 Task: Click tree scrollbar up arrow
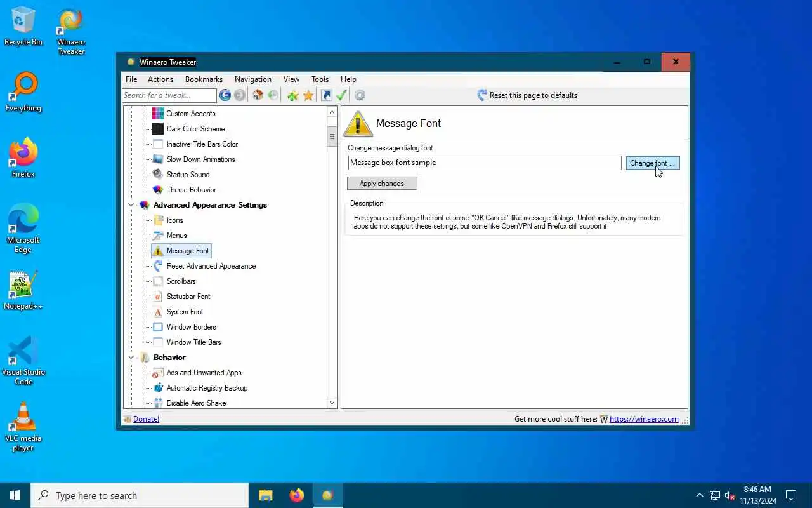332,112
